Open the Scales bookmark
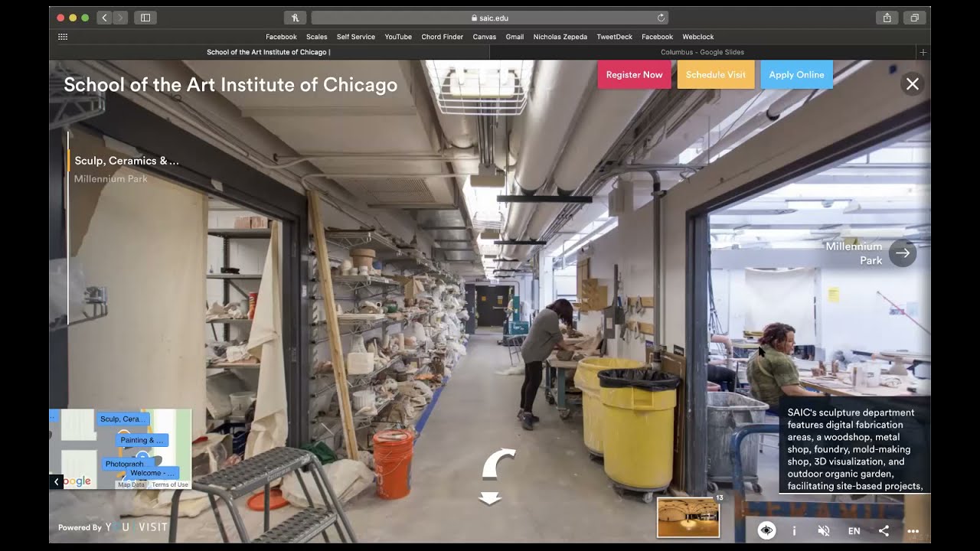980x551 pixels. pos(316,37)
